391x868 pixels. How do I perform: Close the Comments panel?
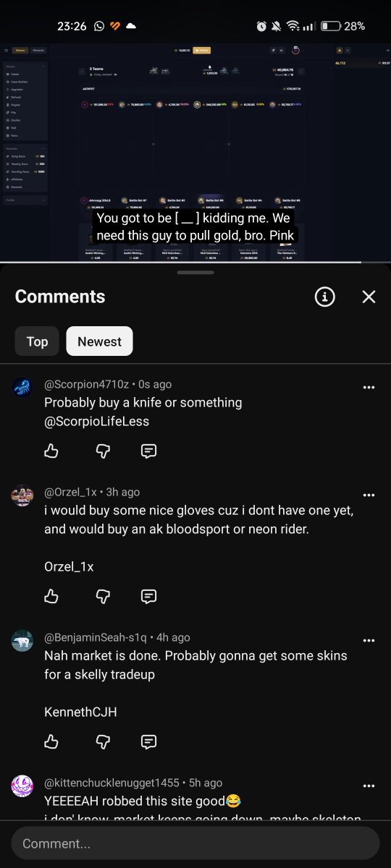tap(369, 297)
